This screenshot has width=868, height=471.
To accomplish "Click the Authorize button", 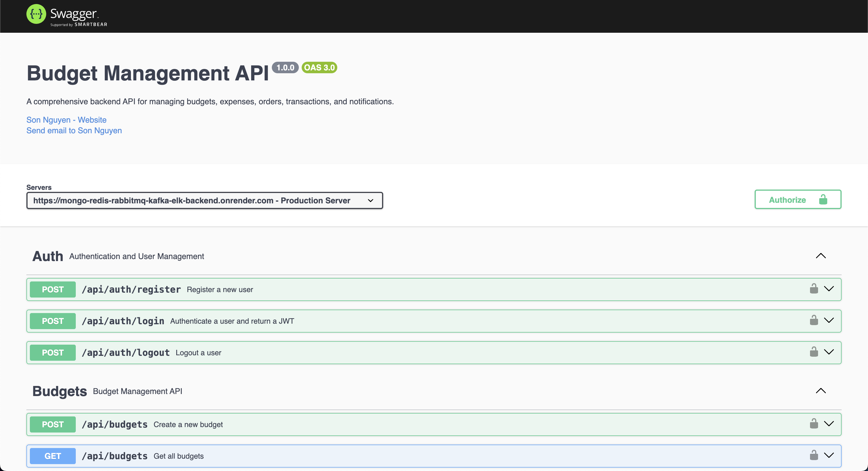I will pos(798,200).
